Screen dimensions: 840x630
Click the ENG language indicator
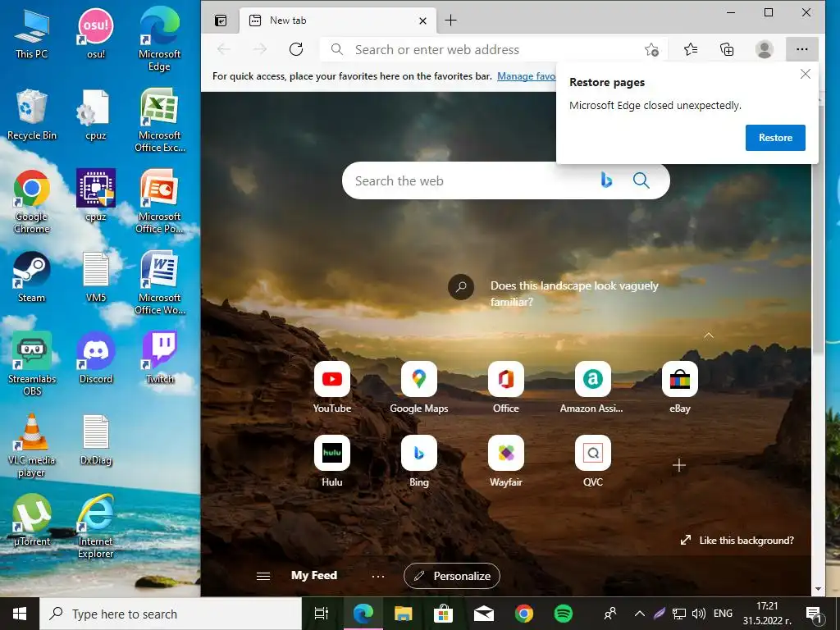coord(723,614)
